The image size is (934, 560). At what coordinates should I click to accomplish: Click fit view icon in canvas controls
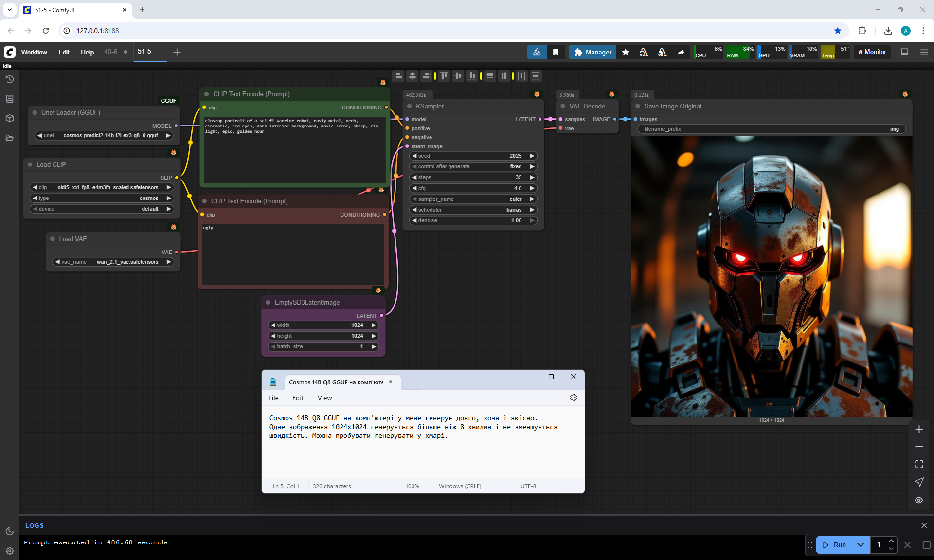click(919, 464)
